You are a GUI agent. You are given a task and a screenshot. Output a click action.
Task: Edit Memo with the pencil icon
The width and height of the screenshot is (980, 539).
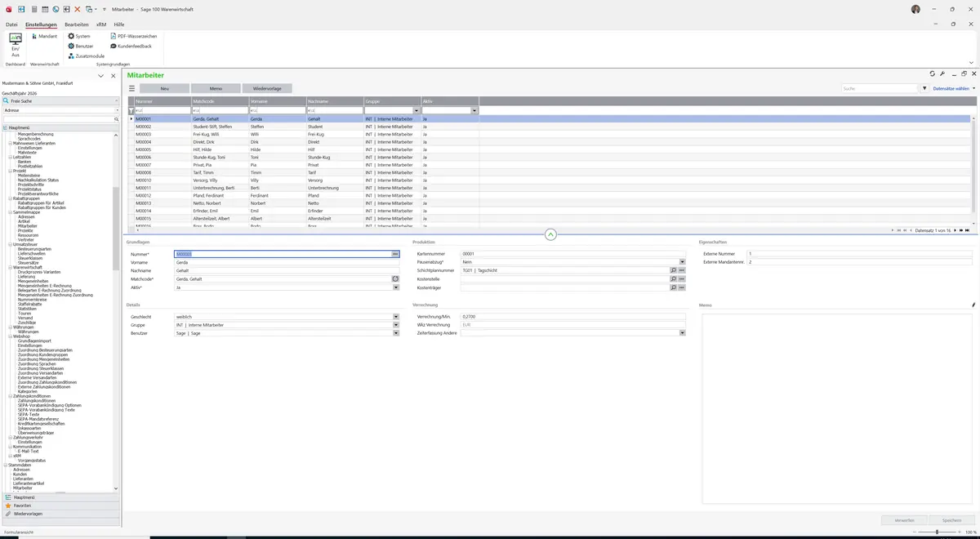(x=973, y=305)
